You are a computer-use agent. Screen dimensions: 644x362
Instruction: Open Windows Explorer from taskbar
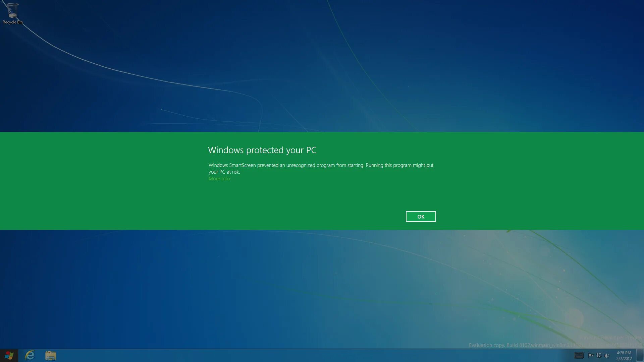51,355
